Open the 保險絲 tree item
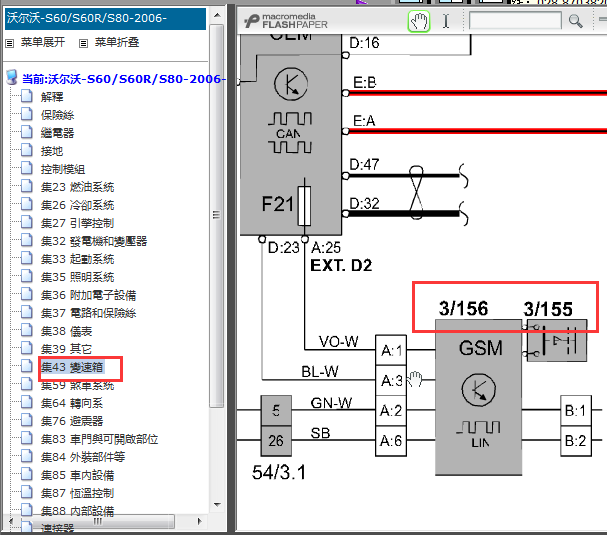Image resolution: width=607 pixels, height=535 pixels. [x=57, y=115]
